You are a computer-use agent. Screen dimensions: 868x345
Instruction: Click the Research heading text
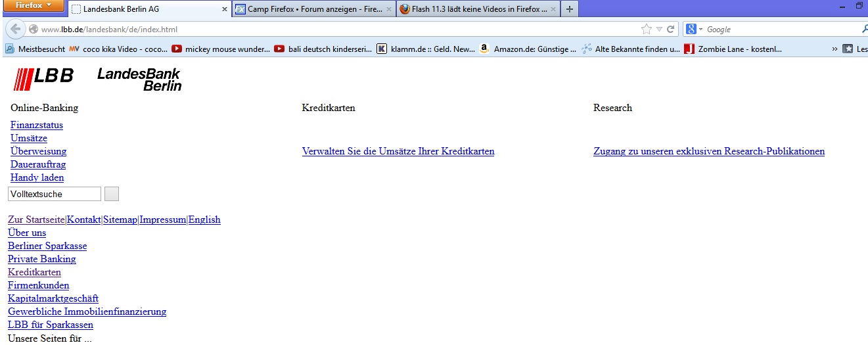coord(612,108)
